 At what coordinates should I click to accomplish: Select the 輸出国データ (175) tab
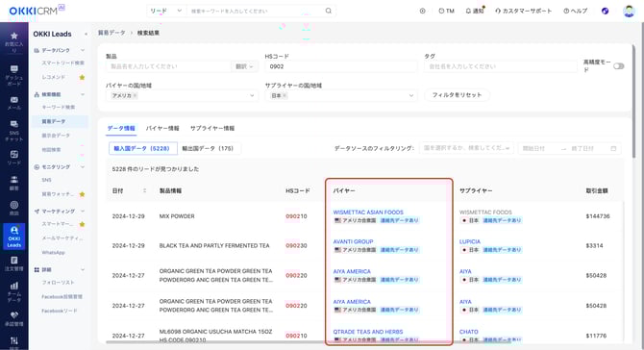(208, 148)
